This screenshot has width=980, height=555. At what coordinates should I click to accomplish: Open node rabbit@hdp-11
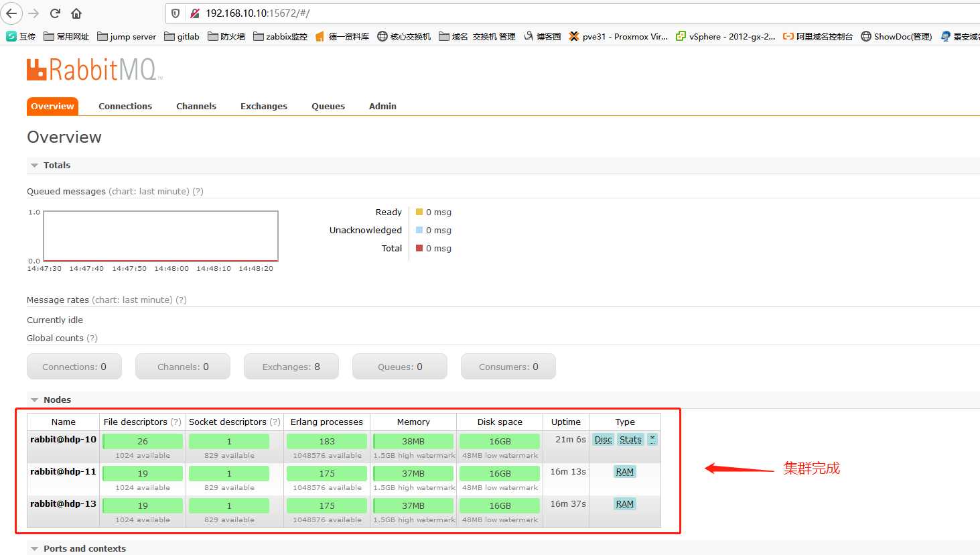pyautogui.click(x=63, y=472)
